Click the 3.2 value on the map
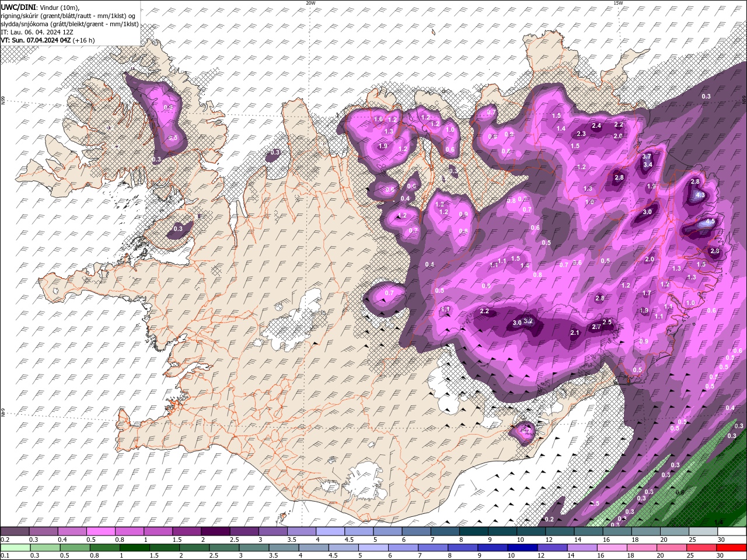Image resolution: width=747 pixels, height=560 pixels. (528, 321)
